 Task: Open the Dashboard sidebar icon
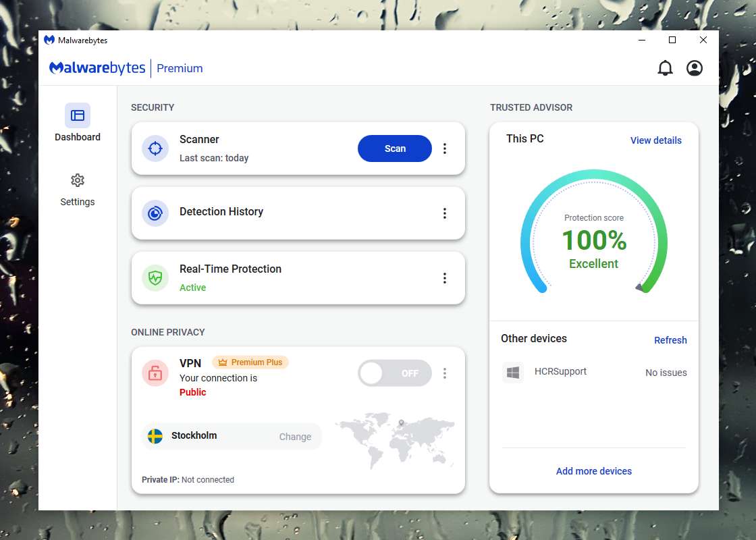click(x=77, y=115)
